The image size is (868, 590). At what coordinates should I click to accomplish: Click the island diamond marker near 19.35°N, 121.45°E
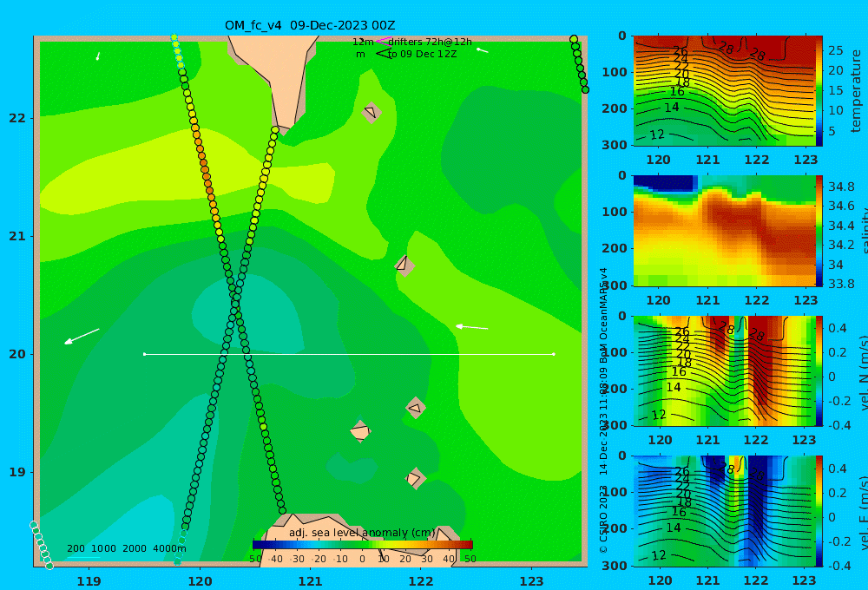click(360, 431)
